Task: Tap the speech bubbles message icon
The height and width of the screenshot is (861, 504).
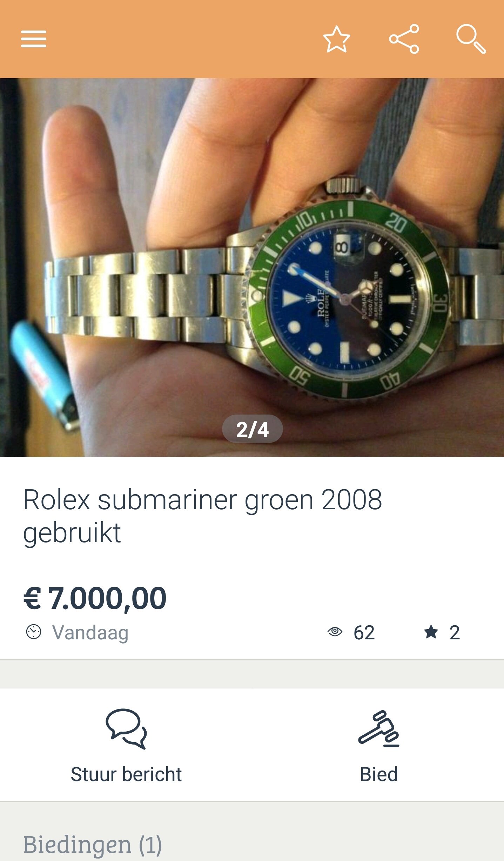Action: (126, 729)
